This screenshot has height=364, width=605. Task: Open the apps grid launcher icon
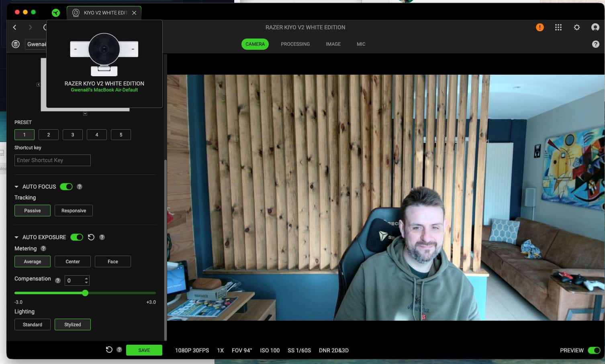click(558, 27)
